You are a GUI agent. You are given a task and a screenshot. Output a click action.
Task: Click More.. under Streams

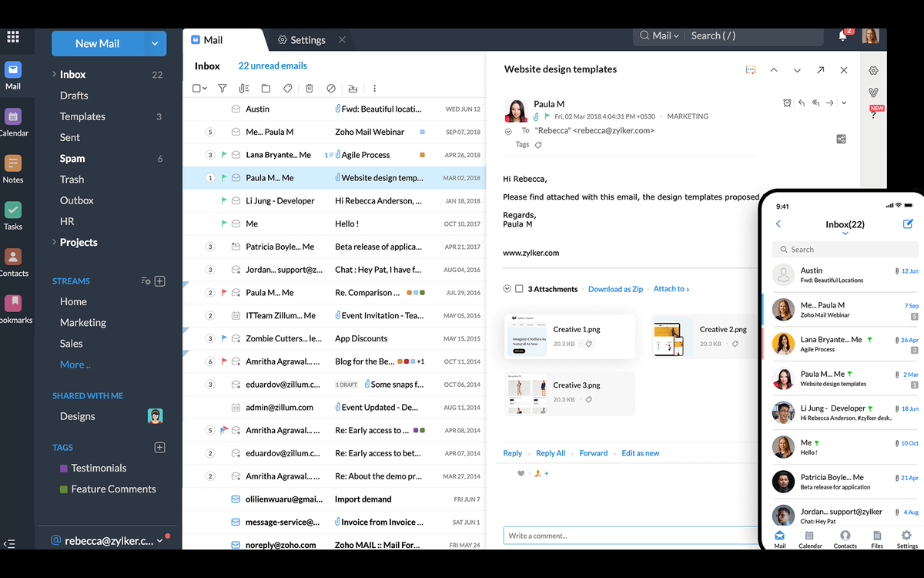[75, 365]
